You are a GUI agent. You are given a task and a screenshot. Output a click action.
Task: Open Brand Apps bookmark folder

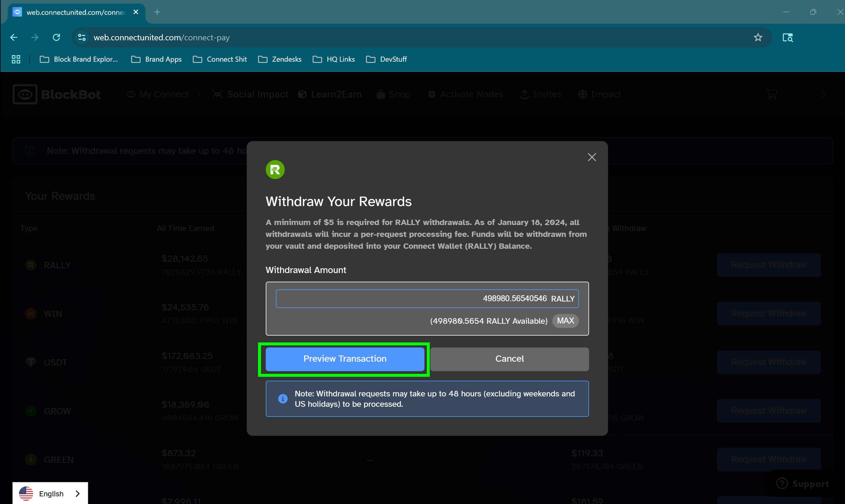coord(157,59)
